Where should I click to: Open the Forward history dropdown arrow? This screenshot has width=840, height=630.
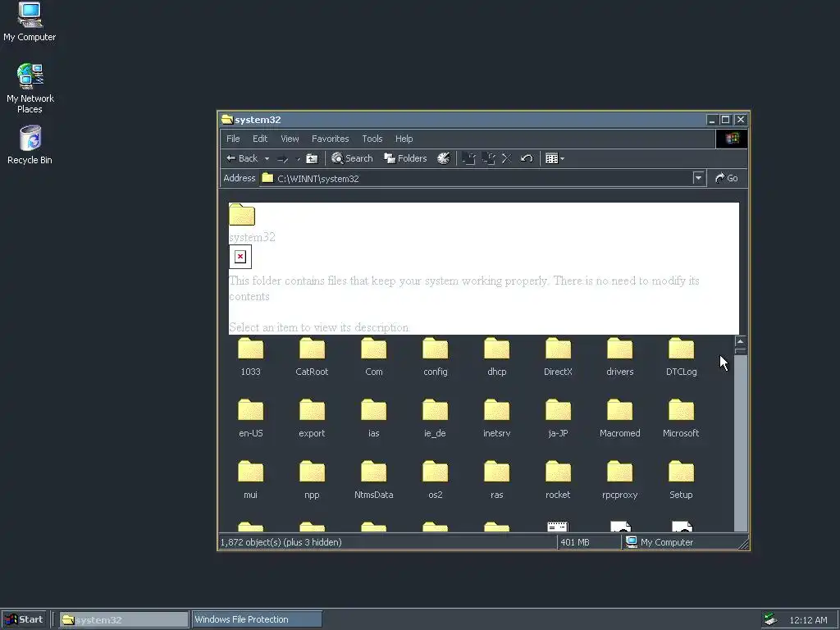(x=299, y=158)
